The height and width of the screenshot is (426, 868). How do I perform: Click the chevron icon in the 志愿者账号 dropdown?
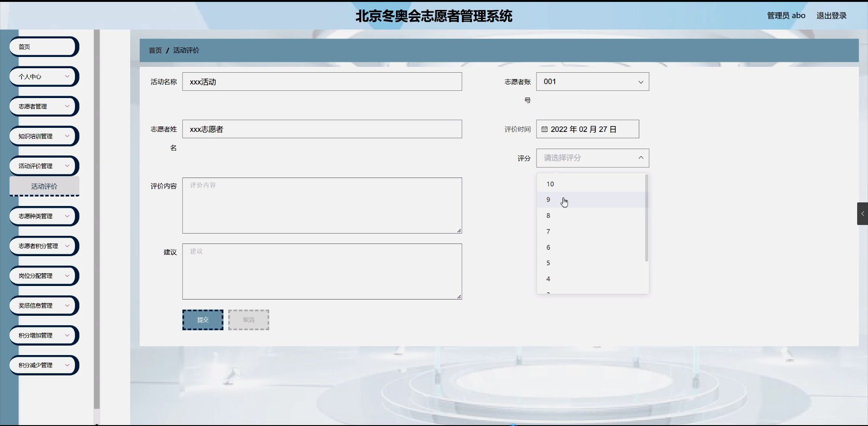click(640, 82)
